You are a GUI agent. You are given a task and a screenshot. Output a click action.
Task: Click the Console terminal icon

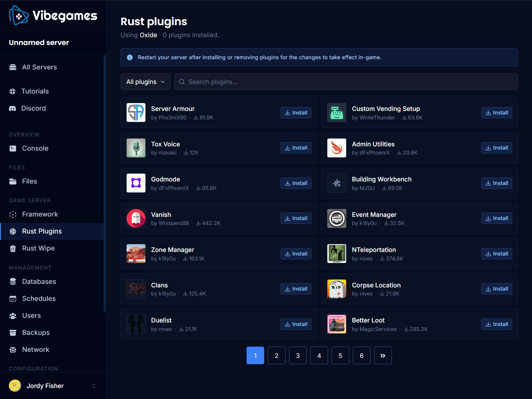[x=13, y=148]
